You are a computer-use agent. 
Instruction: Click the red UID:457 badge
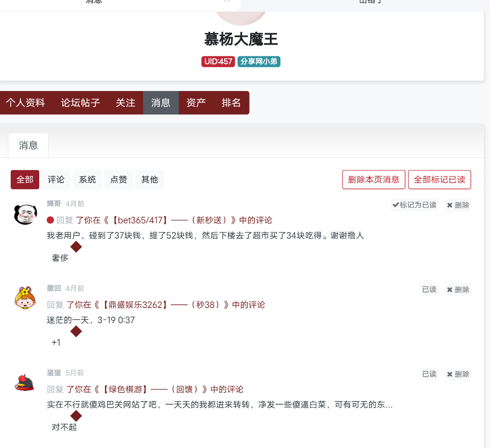click(218, 62)
